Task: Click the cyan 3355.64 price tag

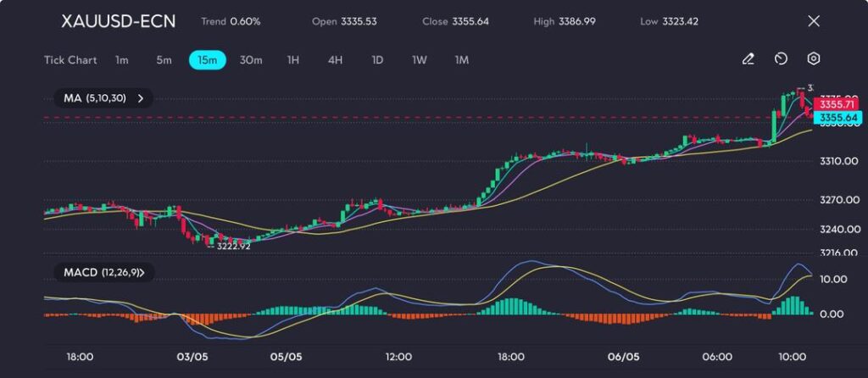Action: point(836,117)
